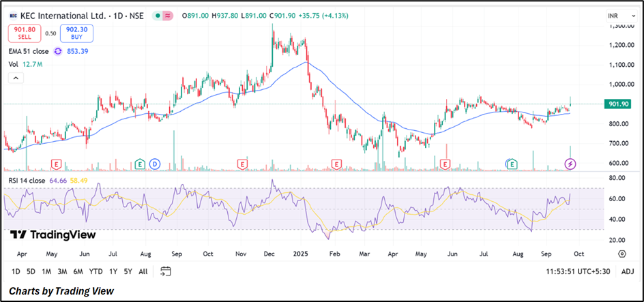Open the green E marker nearest the lightning icon
Viewport: 644px width, 302px height.
512,164
